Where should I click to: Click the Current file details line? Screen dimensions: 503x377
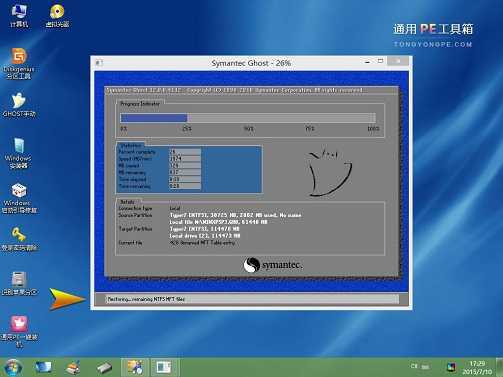[202, 243]
